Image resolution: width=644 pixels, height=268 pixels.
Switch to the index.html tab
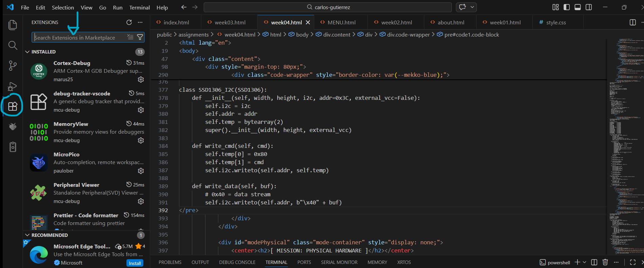coord(176,22)
